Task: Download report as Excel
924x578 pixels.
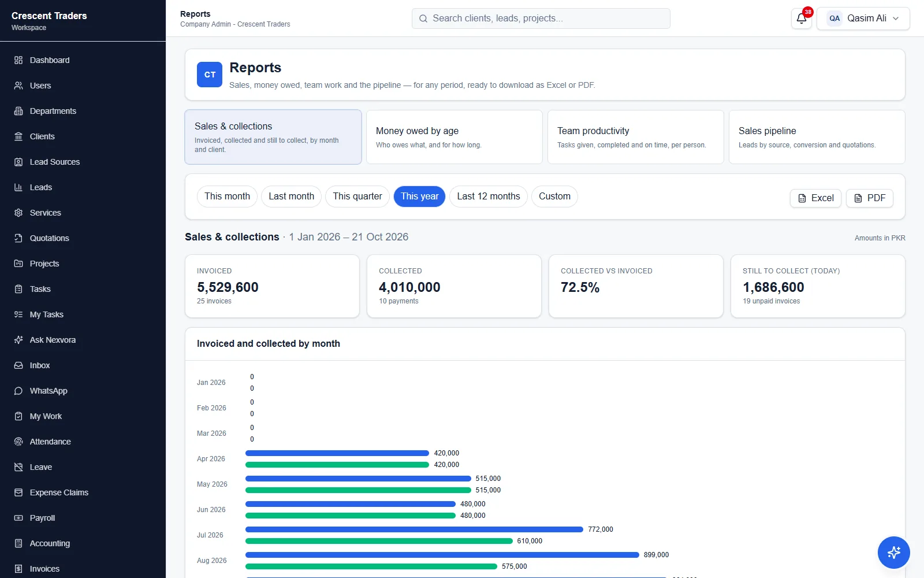Action: (x=815, y=198)
